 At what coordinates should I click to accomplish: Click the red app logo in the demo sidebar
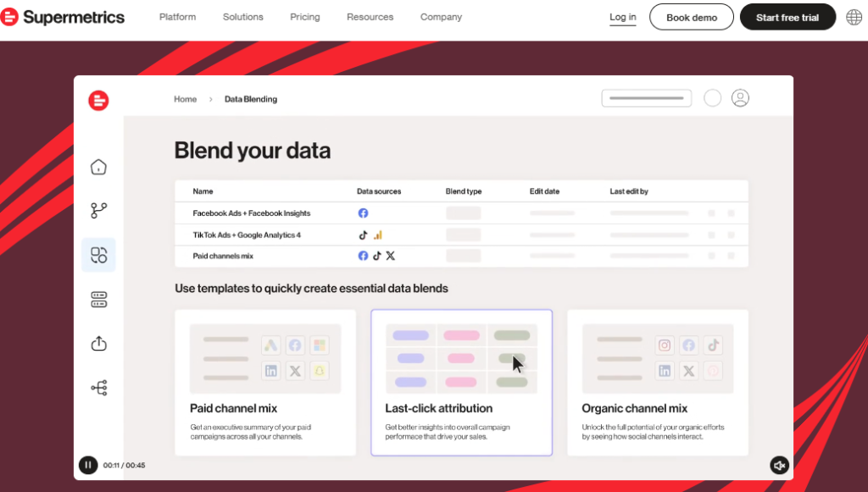coord(98,101)
